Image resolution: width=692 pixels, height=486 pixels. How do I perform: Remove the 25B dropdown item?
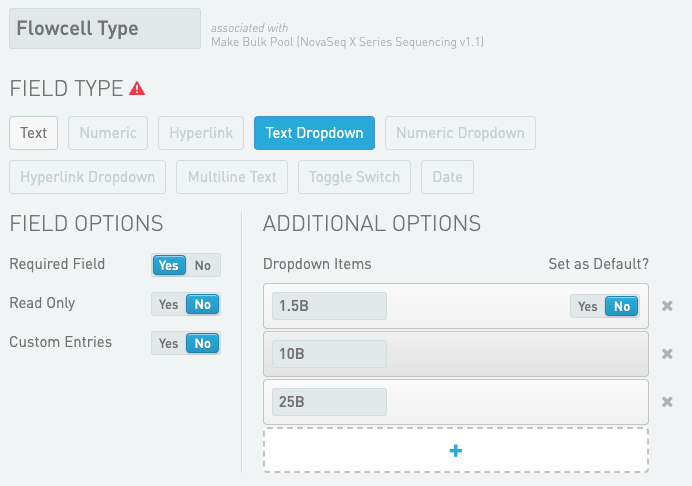[x=667, y=402]
